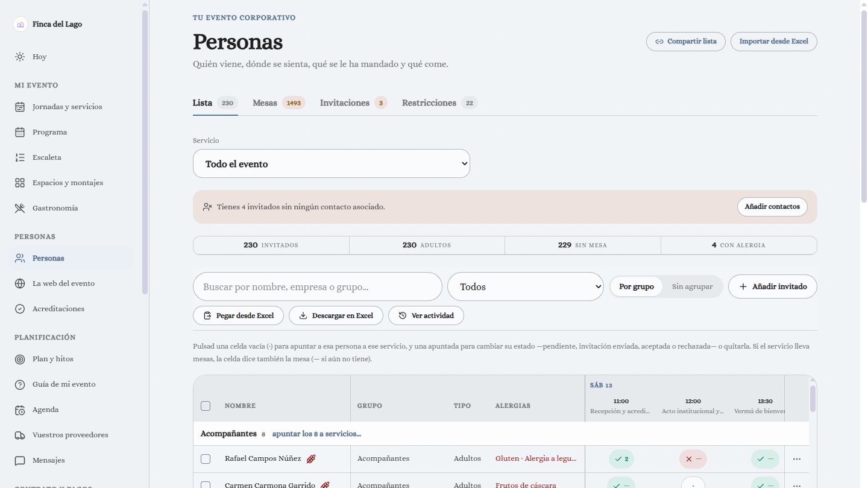Click the sidebar vertical scrollbar
The width and height of the screenshot is (868, 488).
tap(145, 151)
